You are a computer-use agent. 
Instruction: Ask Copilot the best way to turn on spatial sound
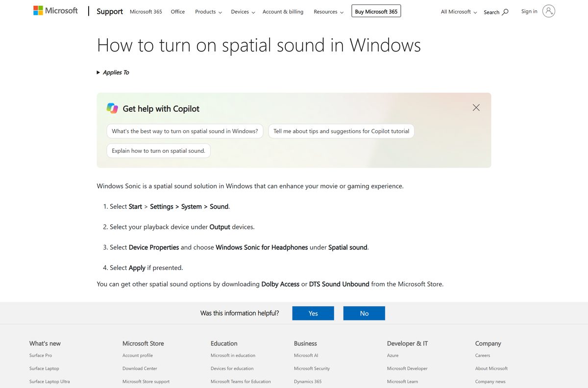[185, 131]
